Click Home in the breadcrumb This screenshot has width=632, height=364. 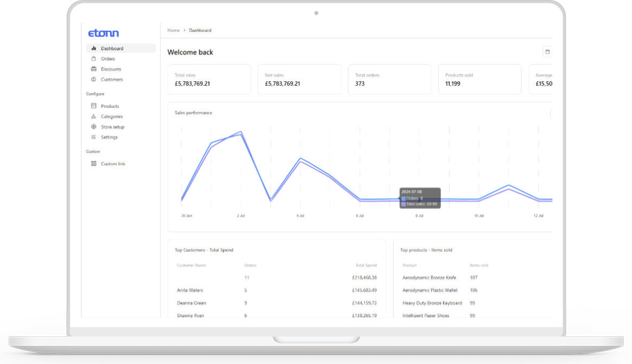(174, 30)
